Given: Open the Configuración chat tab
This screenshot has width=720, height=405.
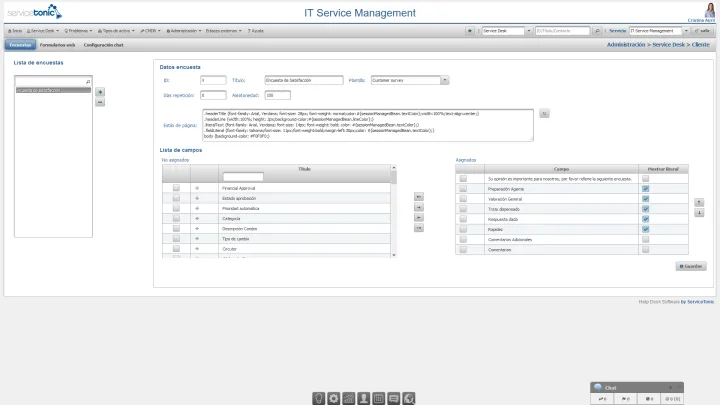Looking at the screenshot, I should (x=104, y=45).
